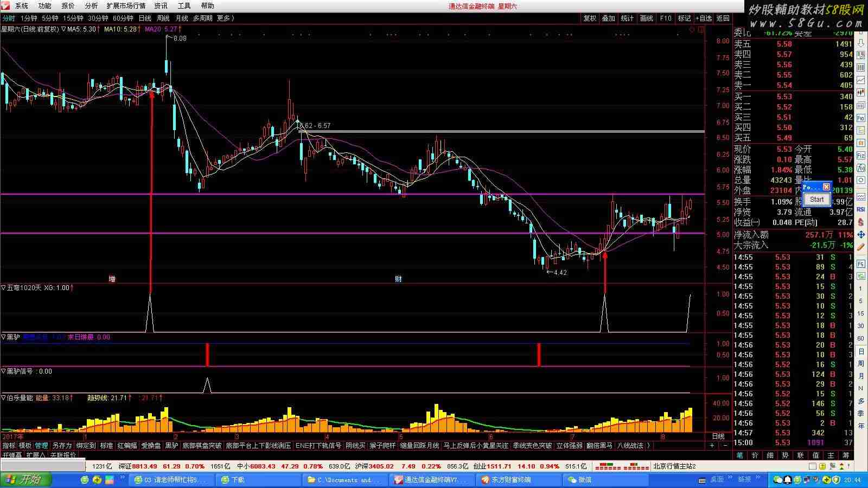This screenshot has width=868, height=488.
Task: Click the 统计 statistics button
Action: point(627,18)
